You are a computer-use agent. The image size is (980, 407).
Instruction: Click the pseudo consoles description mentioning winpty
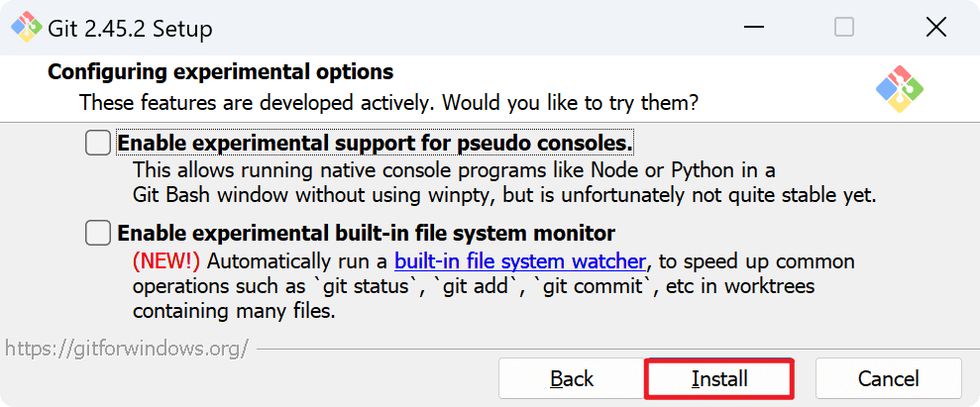504,194
